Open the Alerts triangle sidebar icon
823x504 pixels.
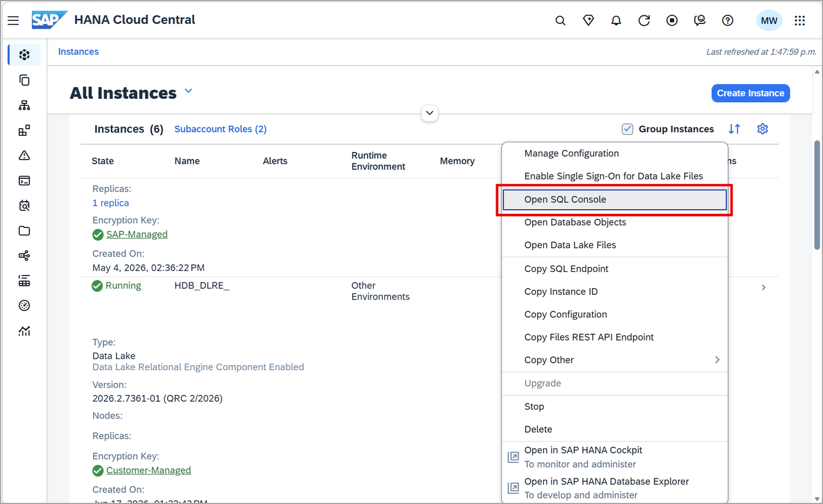24,155
